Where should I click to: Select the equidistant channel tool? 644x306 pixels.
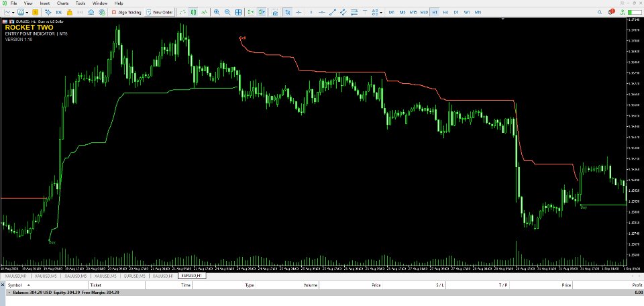pos(343,12)
